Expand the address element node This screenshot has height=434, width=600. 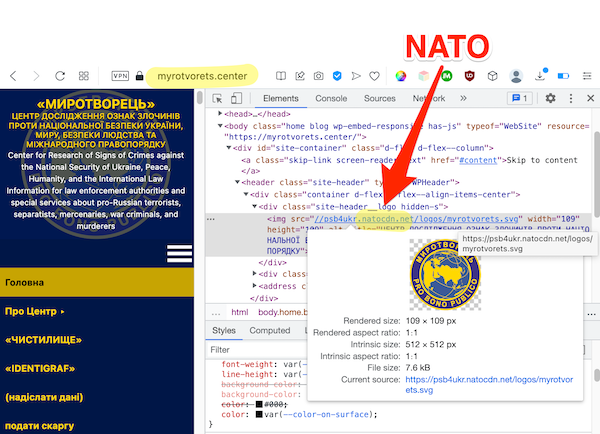coord(254,286)
